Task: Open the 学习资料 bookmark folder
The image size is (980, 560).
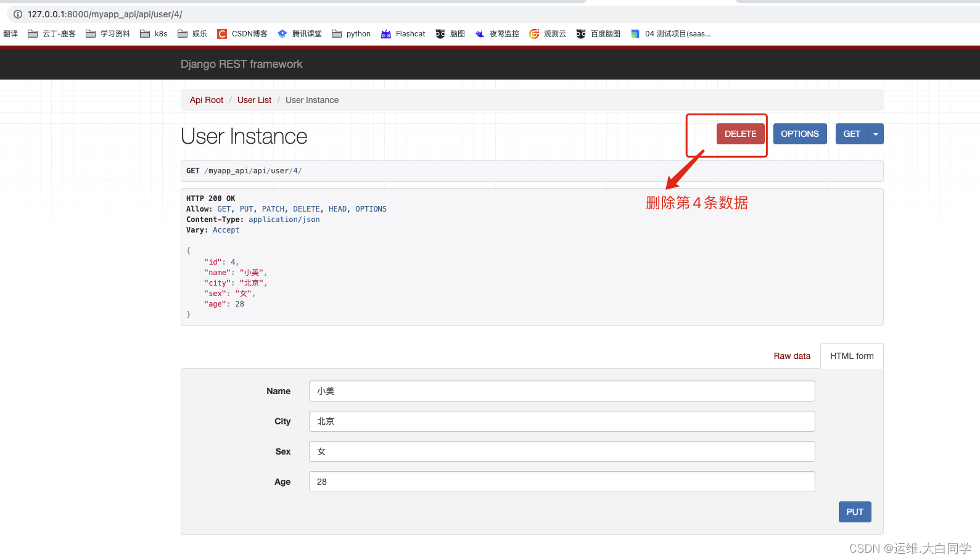Action: tap(108, 34)
